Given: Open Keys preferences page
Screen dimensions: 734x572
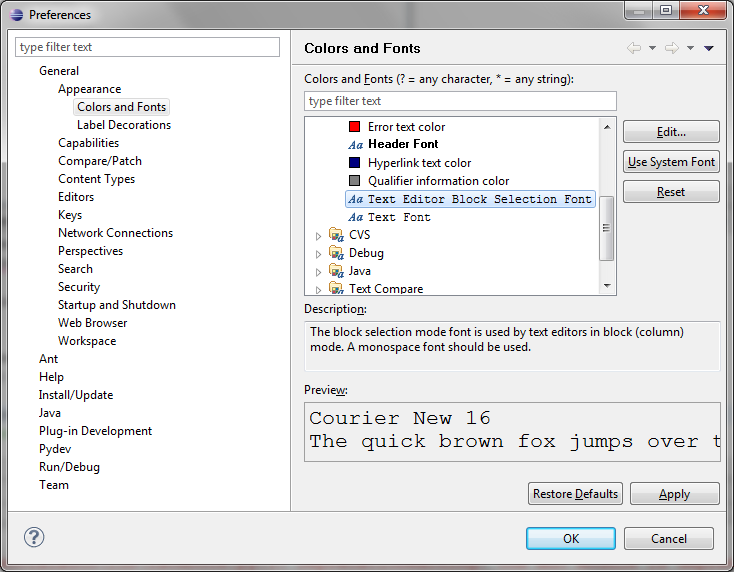Looking at the screenshot, I should [x=70, y=214].
